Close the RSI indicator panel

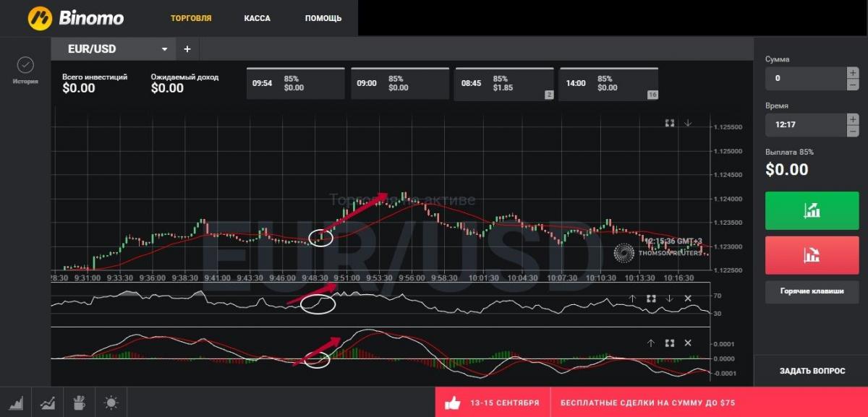[688, 298]
